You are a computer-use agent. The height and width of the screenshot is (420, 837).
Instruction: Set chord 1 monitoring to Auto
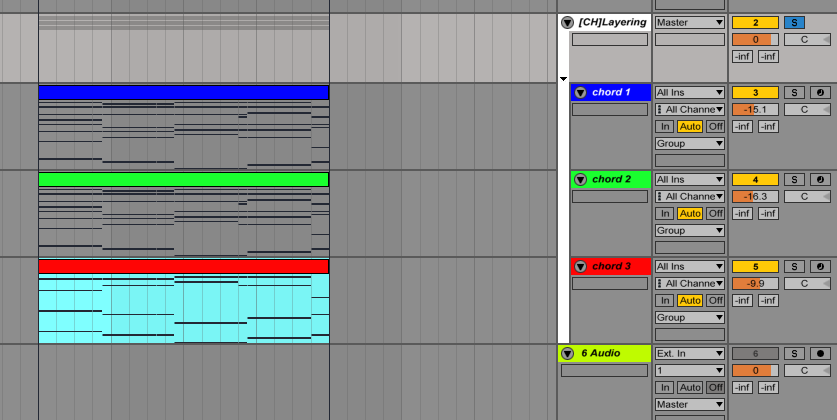click(x=690, y=126)
